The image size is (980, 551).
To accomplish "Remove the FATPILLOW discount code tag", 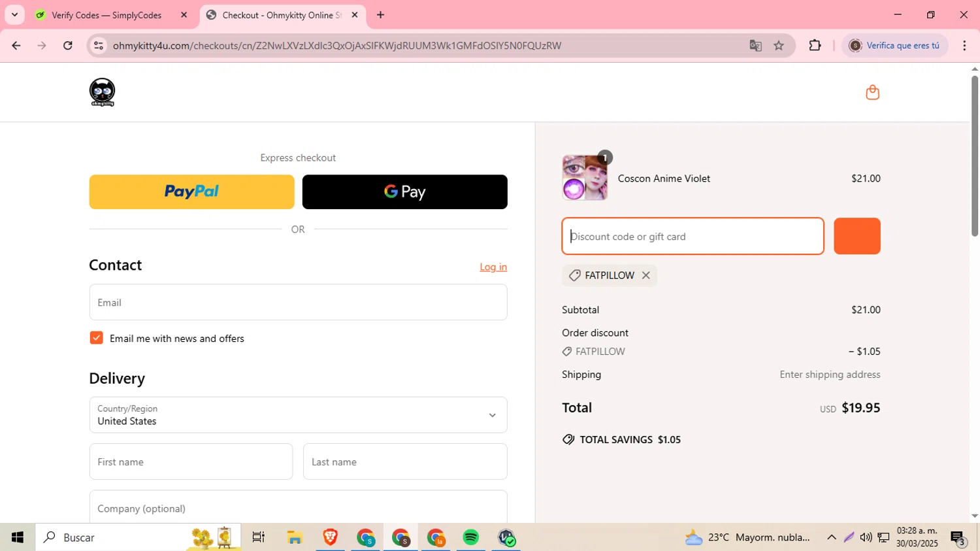I will coord(645,275).
